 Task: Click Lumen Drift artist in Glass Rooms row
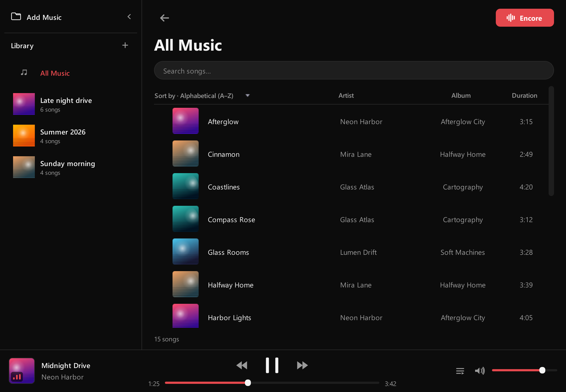[x=358, y=252]
